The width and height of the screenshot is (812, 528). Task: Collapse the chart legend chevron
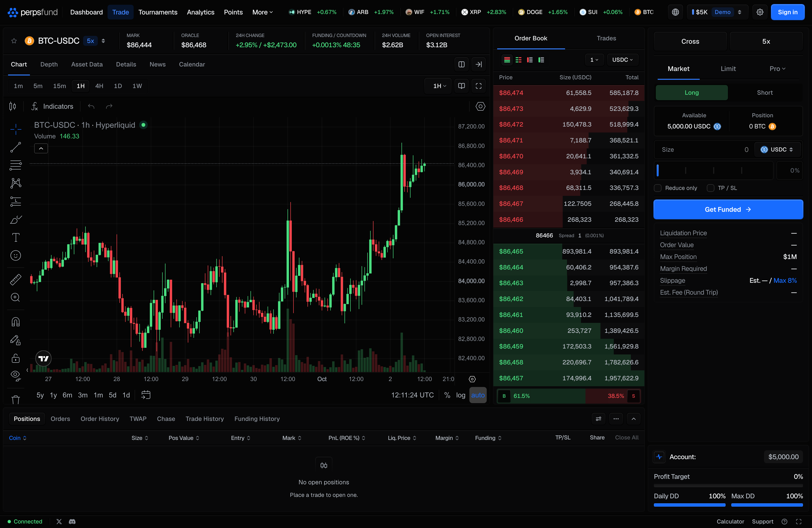tap(41, 149)
